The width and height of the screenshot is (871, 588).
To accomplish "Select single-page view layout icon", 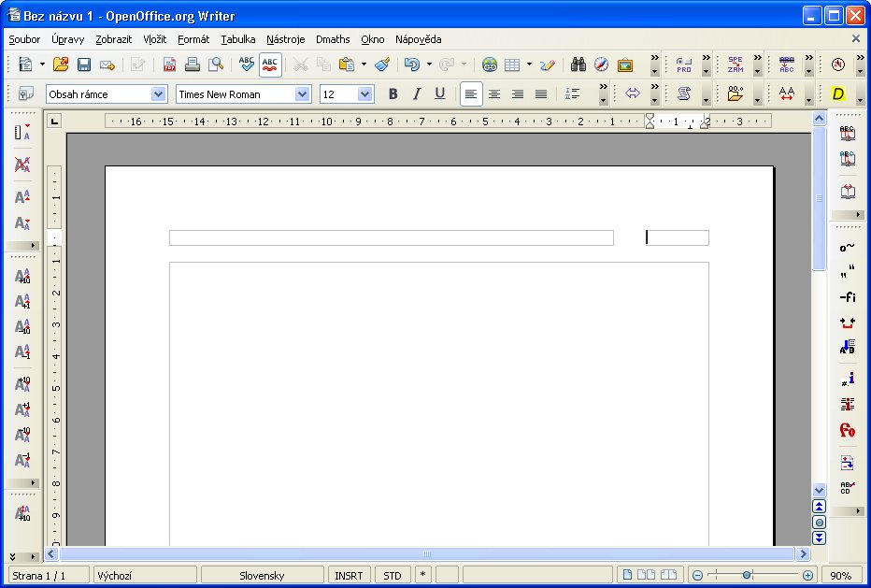I will 627,575.
